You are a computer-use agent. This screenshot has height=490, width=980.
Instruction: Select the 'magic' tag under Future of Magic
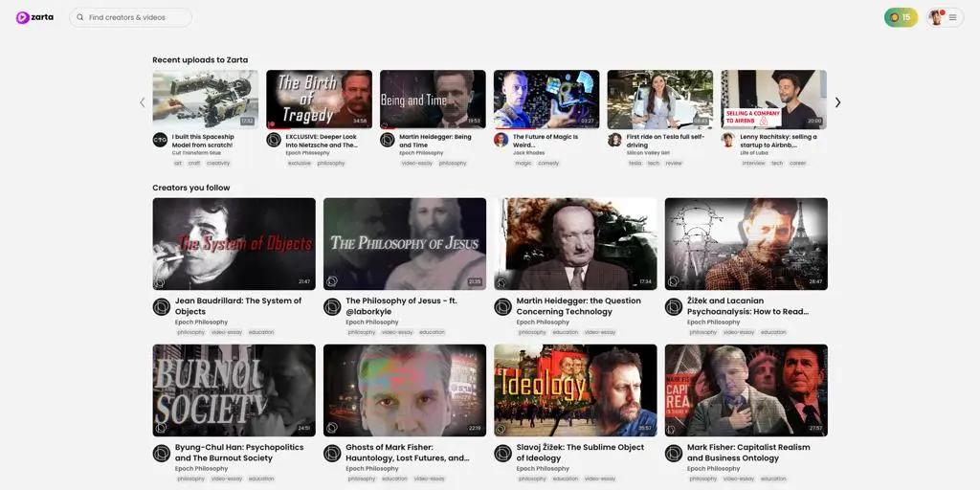coord(523,163)
